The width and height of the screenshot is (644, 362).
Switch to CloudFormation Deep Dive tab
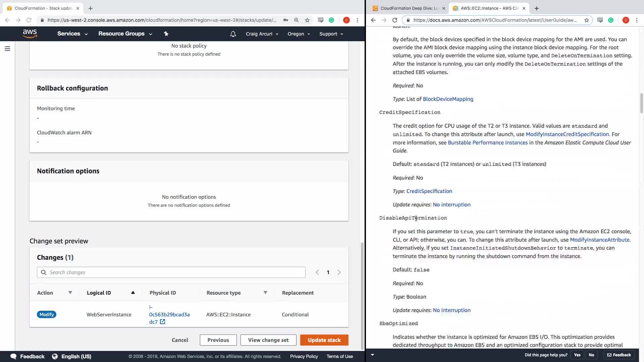coord(409,8)
